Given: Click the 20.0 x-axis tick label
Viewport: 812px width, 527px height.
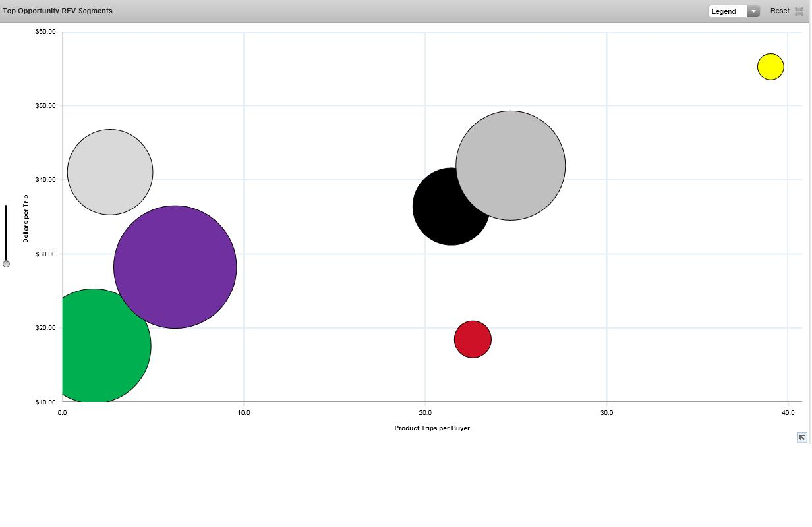Looking at the screenshot, I should click(x=425, y=413).
